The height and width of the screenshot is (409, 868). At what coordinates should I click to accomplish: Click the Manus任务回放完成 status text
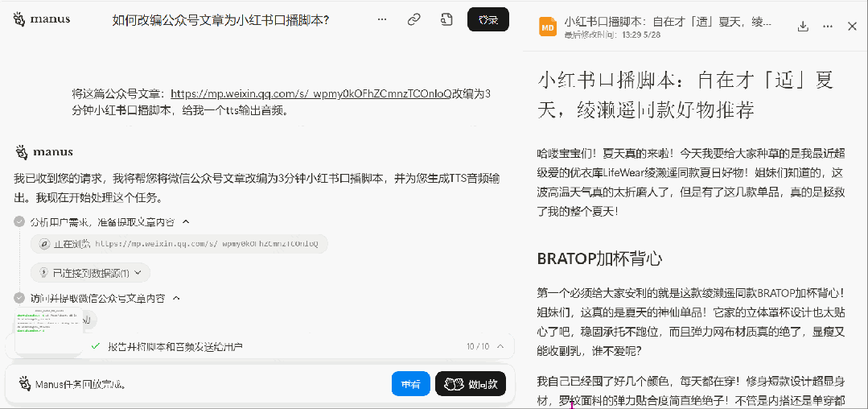pos(80,384)
